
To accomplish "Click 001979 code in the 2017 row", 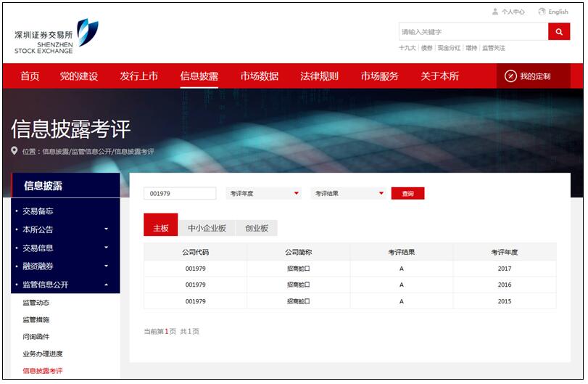I will [195, 269].
